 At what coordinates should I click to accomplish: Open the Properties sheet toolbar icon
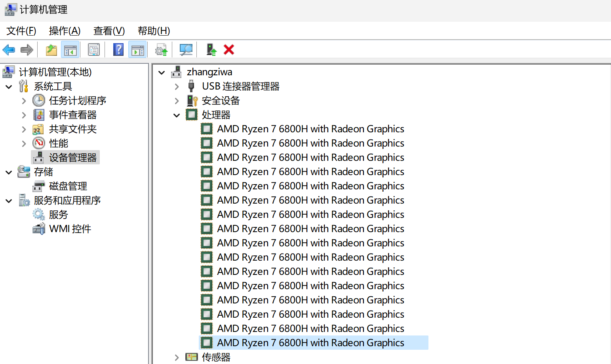pos(94,50)
